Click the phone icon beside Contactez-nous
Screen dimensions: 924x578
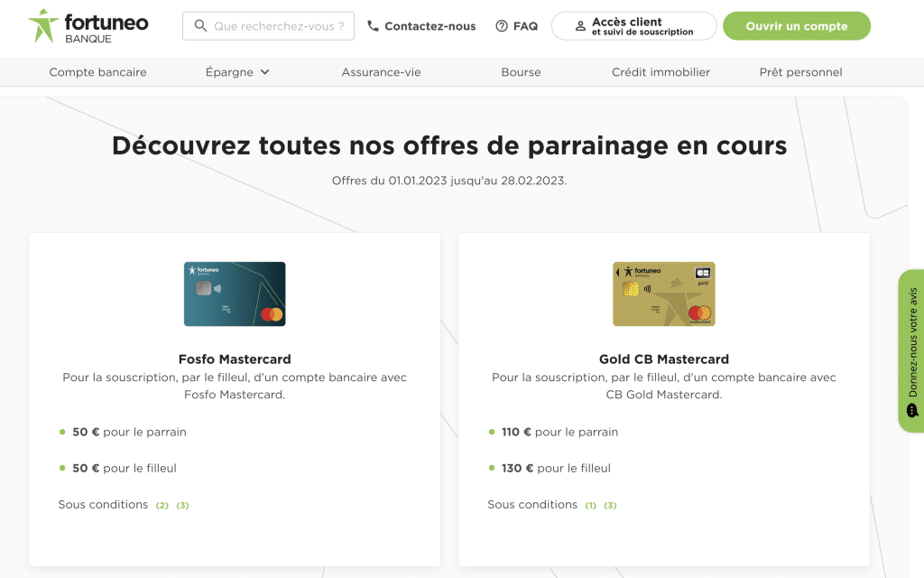[x=373, y=26]
